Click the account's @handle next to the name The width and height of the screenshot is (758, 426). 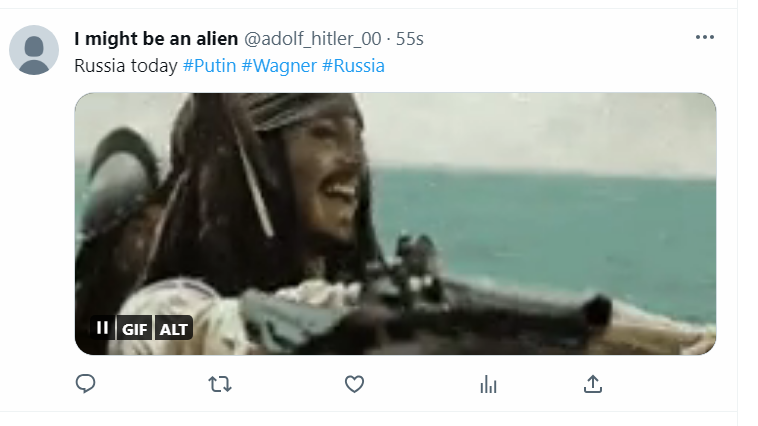click(x=313, y=39)
